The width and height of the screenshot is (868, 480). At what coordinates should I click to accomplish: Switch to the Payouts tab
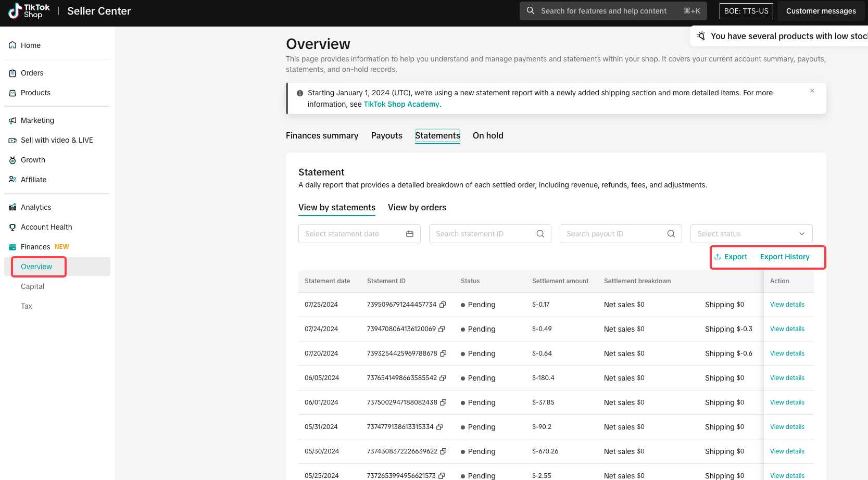pyautogui.click(x=386, y=135)
